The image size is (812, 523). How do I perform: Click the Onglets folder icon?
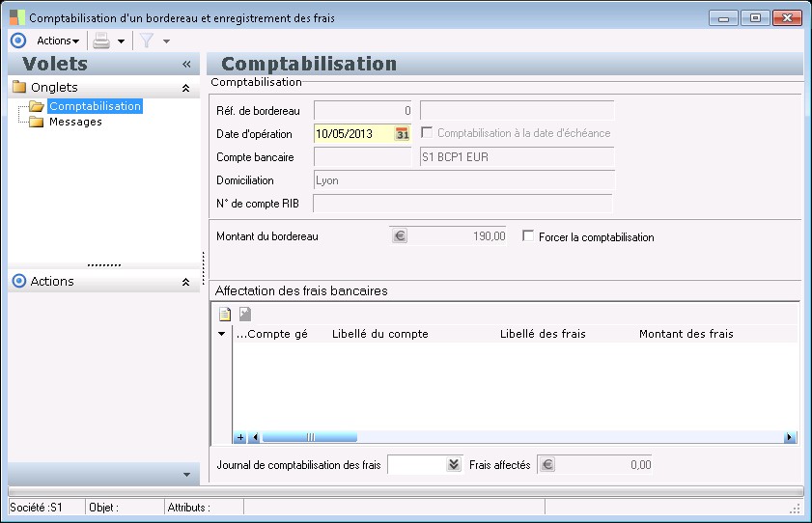tap(19, 87)
